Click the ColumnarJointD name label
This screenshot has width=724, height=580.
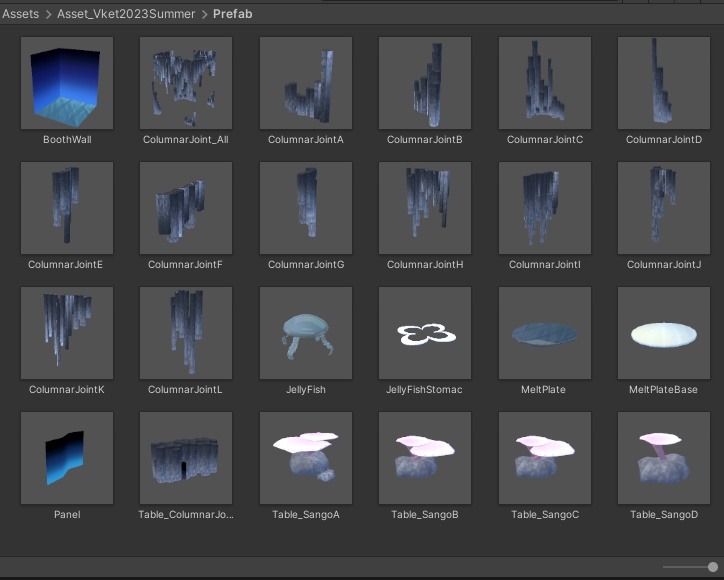664,139
